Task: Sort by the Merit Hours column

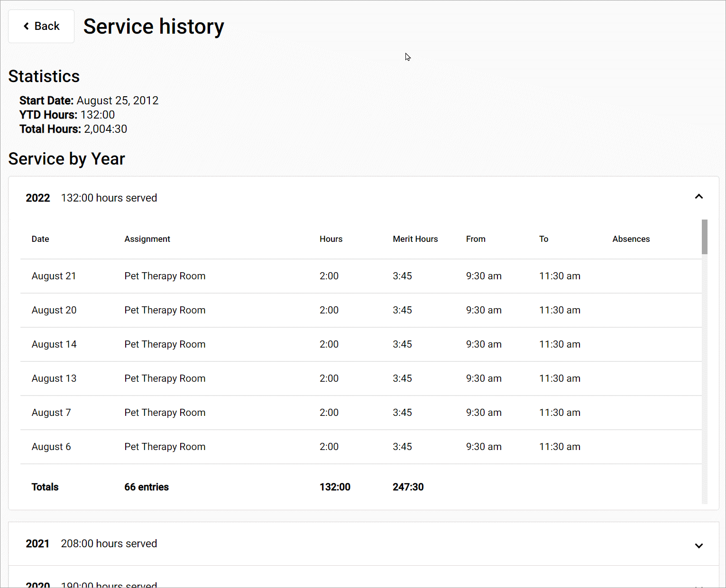Action: pyautogui.click(x=415, y=239)
